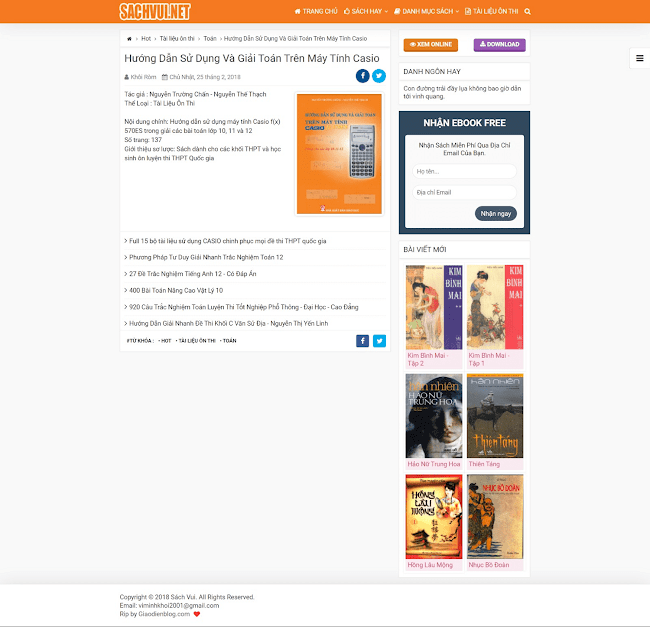Open 400 Bài Toán Nâng Cao Vật Lý 10
The image size is (650, 627).
(x=174, y=291)
